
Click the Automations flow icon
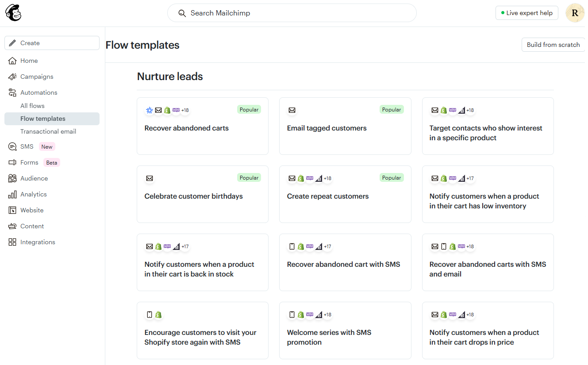(12, 92)
